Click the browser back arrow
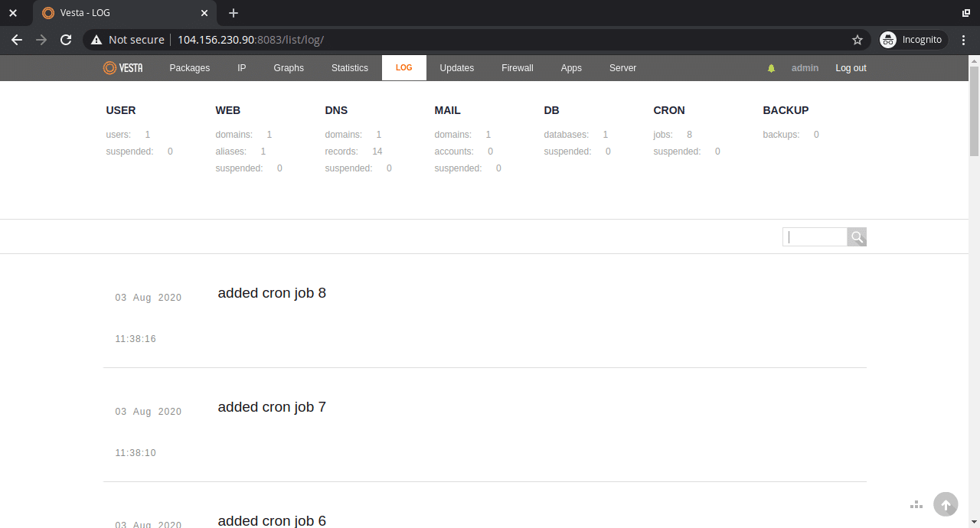980x528 pixels. (x=17, y=39)
